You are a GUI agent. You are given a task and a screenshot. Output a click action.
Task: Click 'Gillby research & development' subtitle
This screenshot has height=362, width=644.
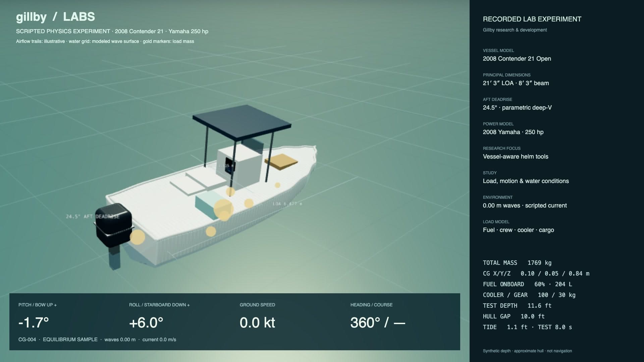pyautogui.click(x=515, y=30)
